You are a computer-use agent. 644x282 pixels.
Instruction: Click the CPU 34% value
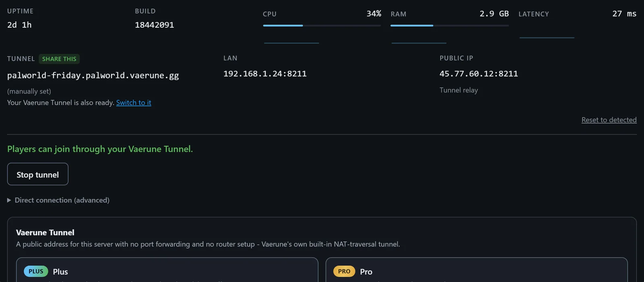click(374, 14)
